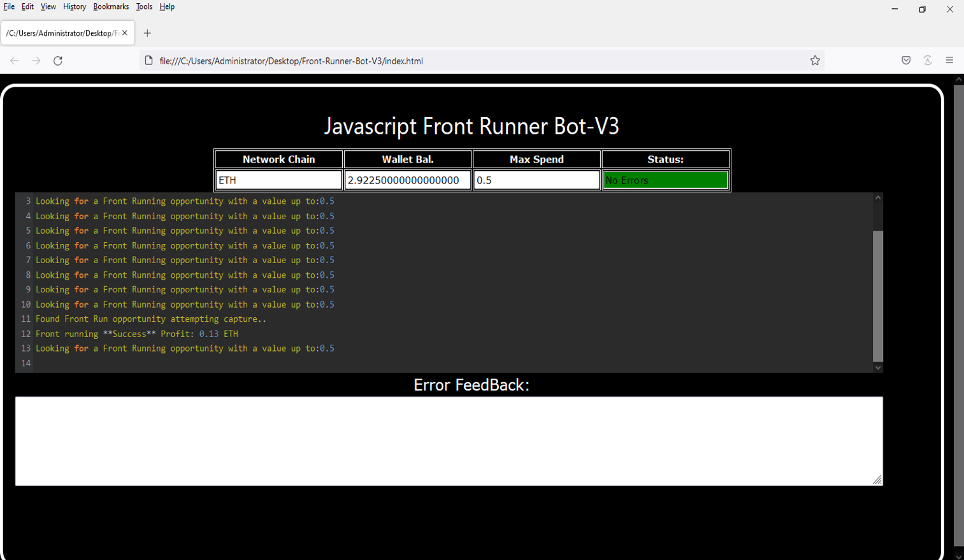Image resolution: width=964 pixels, height=560 pixels.
Task: Click the page scroll down arrow
Action: [x=958, y=556]
